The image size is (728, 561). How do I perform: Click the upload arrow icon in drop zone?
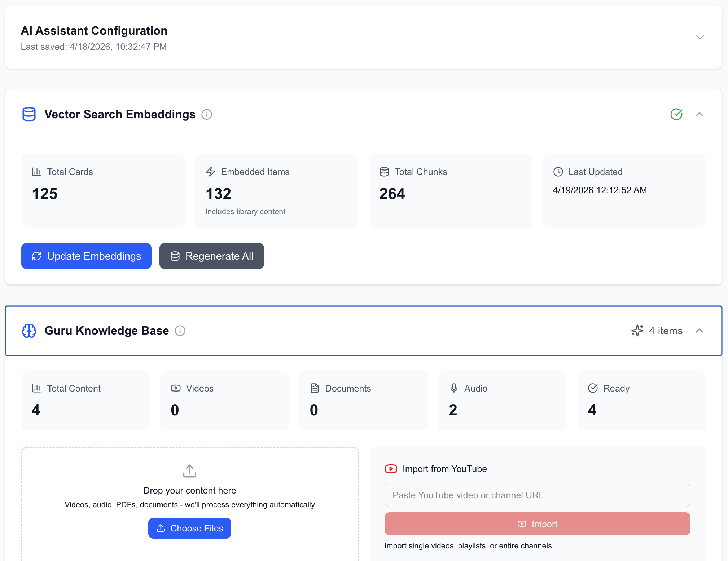point(189,471)
